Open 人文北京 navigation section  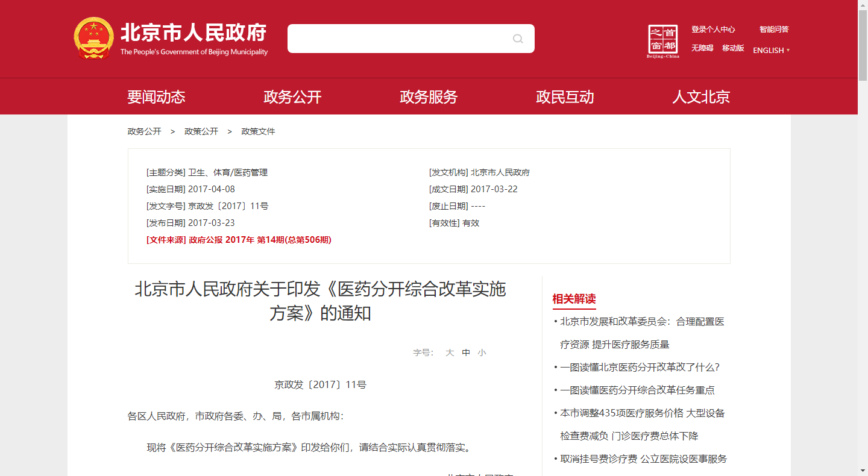[x=701, y=97]
